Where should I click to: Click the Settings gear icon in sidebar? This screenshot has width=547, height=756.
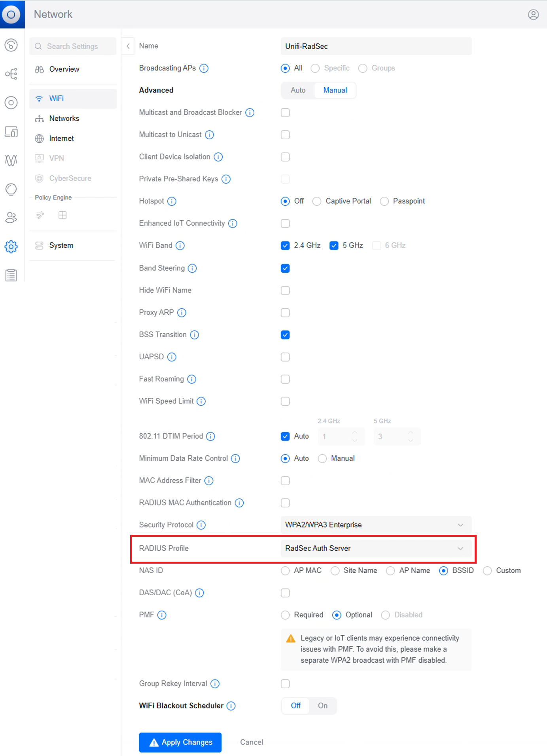(x=11, y=247)
